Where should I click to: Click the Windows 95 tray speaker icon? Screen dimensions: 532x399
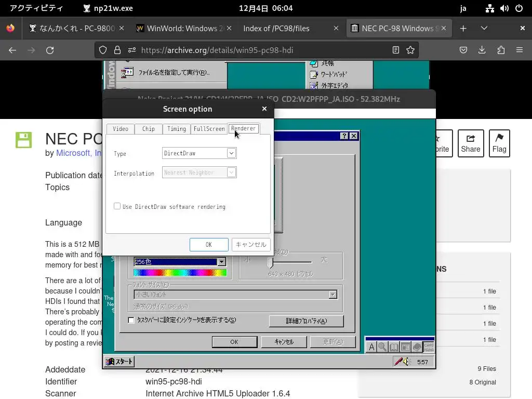tap(407, 362)
